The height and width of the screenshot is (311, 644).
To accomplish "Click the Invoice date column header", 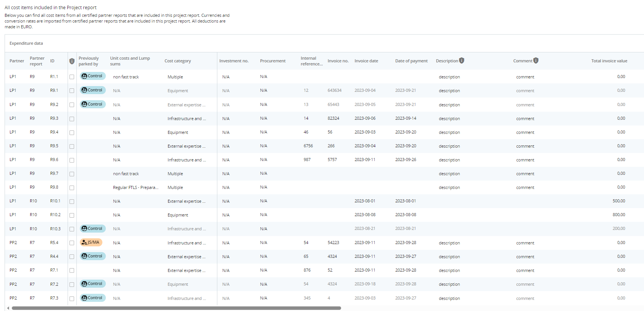I will click(x=366, y=61).
